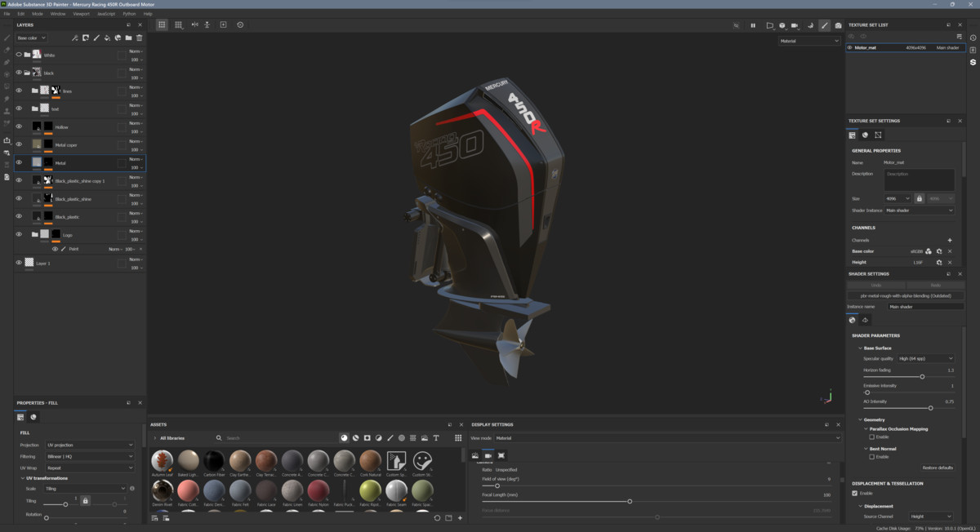This screenshot has height=532, width=980.
Task: Click the video camera settings icon in viewport toolbar
Action: (x=795, y=25)
